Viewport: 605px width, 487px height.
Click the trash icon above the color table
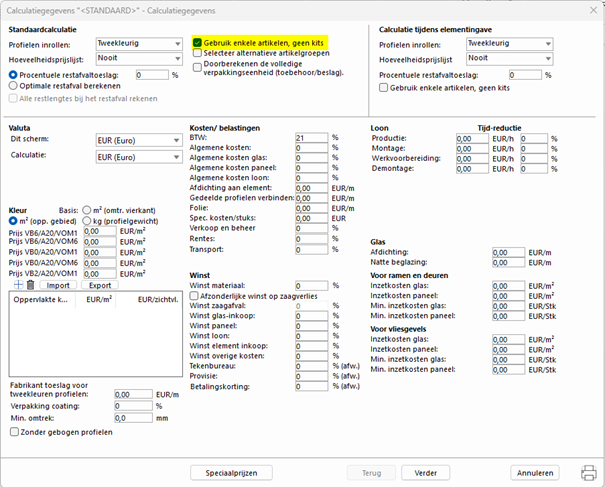coord(30,284)
